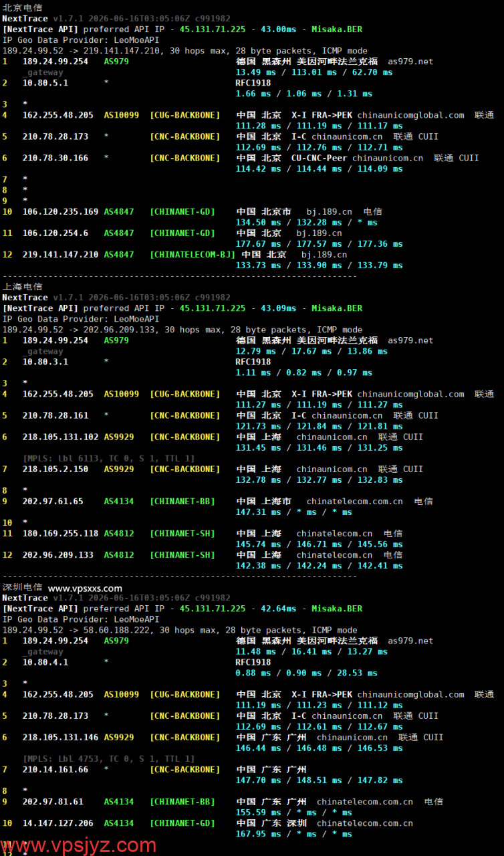Select the 42.64ms API latency value

tap(278, 609)
